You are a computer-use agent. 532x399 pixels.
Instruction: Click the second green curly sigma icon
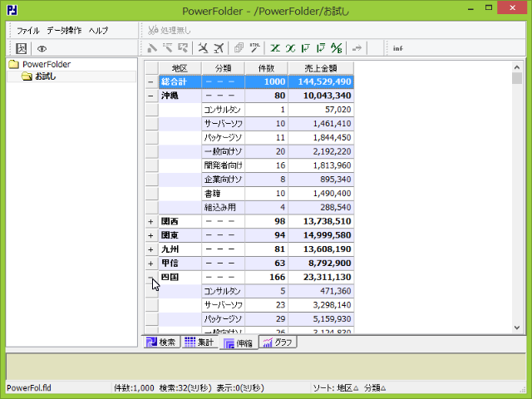click(290, 48)
